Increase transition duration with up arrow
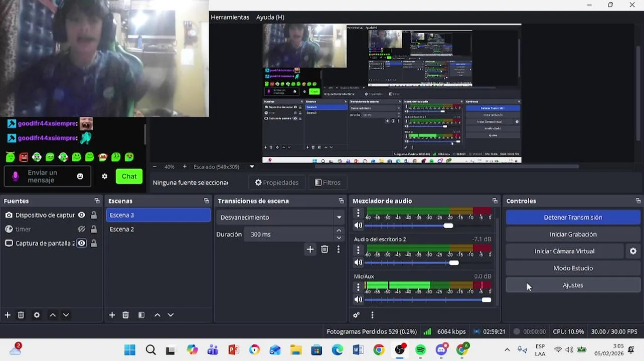The width and height of the screenshot is (644, 361). click(339, 231)
